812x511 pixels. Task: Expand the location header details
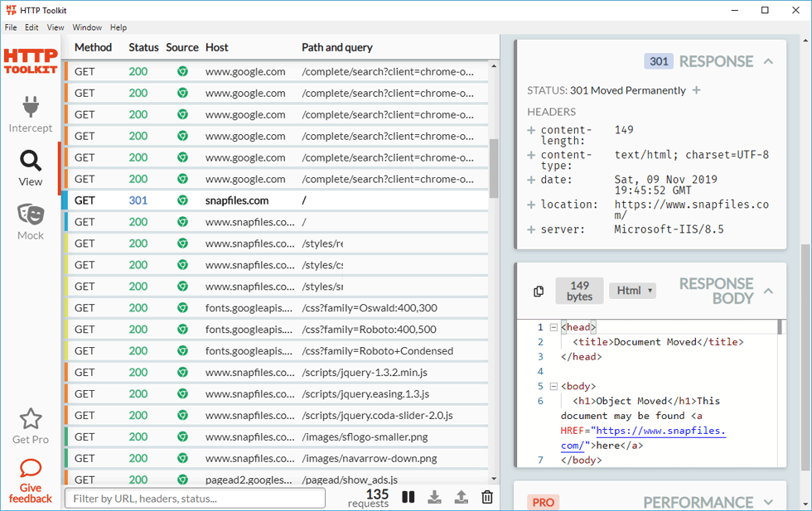pos(531,205)
